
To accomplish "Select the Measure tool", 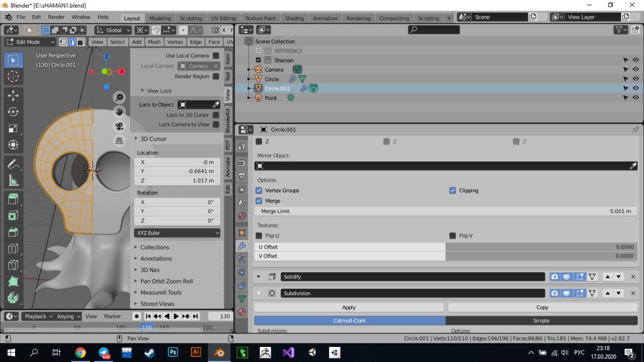I will click(x=14, y=181).
